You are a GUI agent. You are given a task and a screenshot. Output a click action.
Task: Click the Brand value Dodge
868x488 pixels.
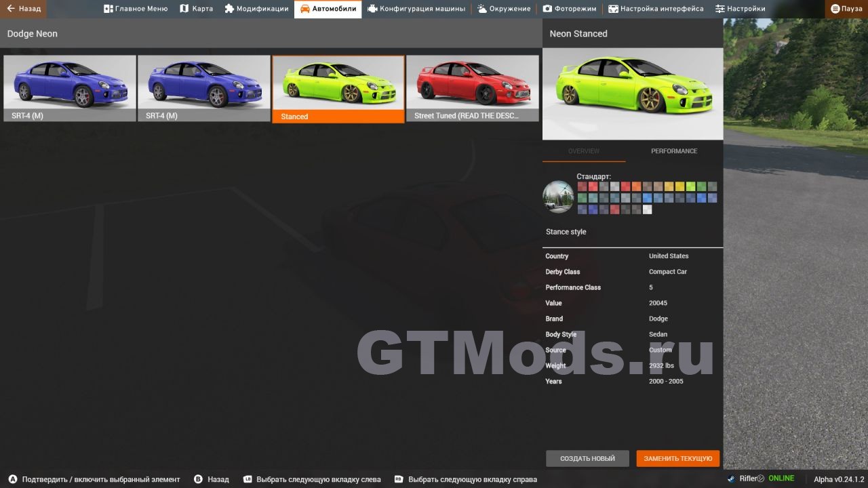(x=658, y=319)
